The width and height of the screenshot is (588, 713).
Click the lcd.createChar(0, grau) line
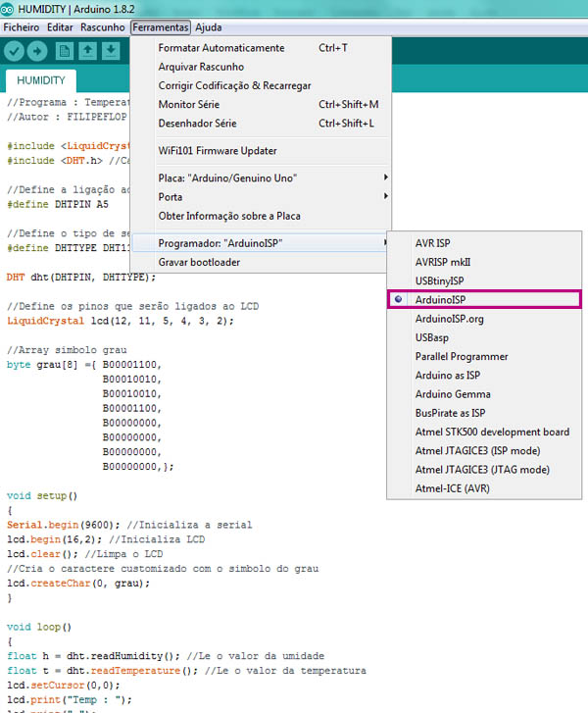tap(78, 583)
